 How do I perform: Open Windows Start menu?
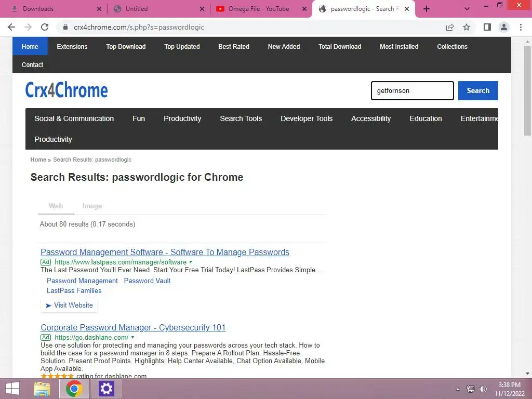click(x=12, y=389)
